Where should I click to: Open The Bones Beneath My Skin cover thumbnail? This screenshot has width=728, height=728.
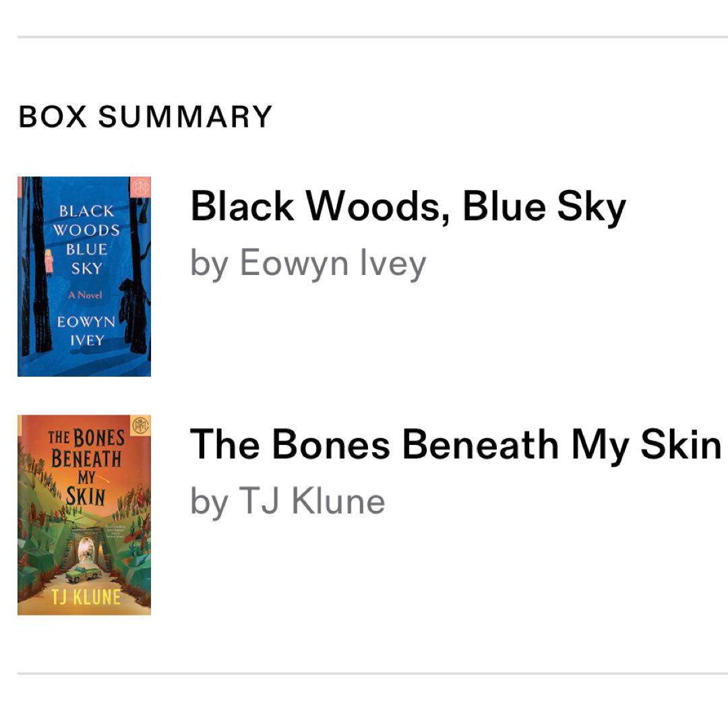(x=84, y=515)
